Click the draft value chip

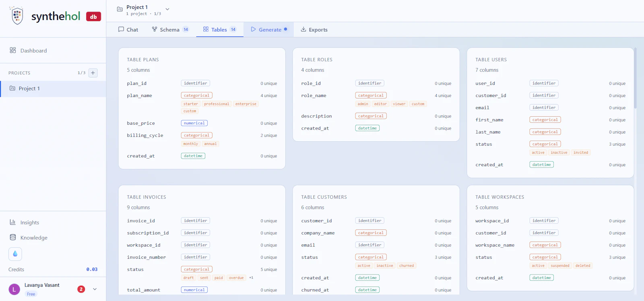tap(189, 278)
